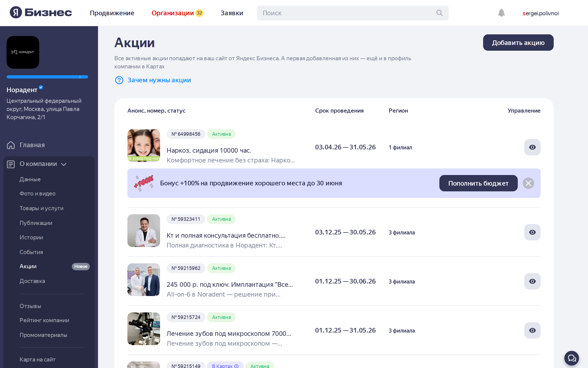Click the Новое badge next to Акции
Image resolution: width=588 pixels, height=368 pixels.
coord(81,266)
